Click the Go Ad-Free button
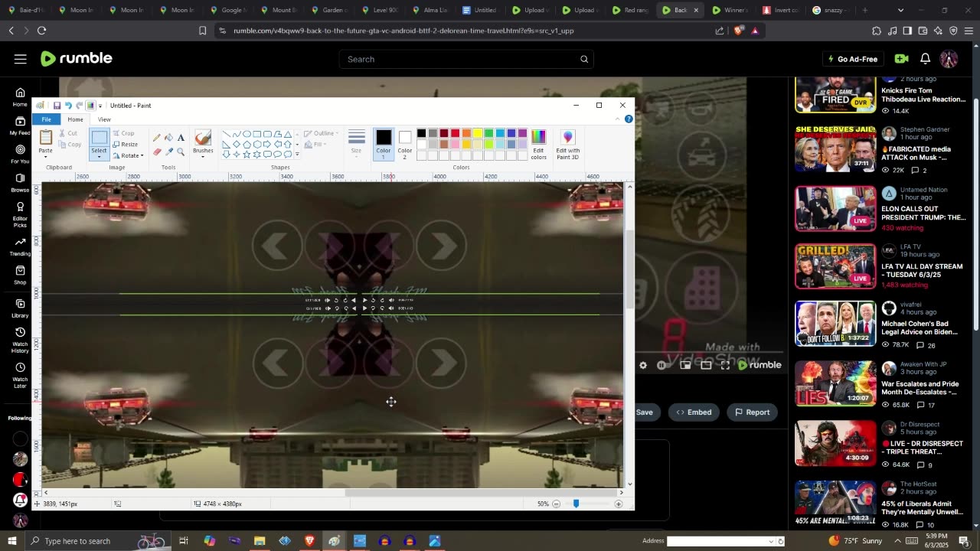The width and height of the screenshot is (980, 551). [853, 59]
